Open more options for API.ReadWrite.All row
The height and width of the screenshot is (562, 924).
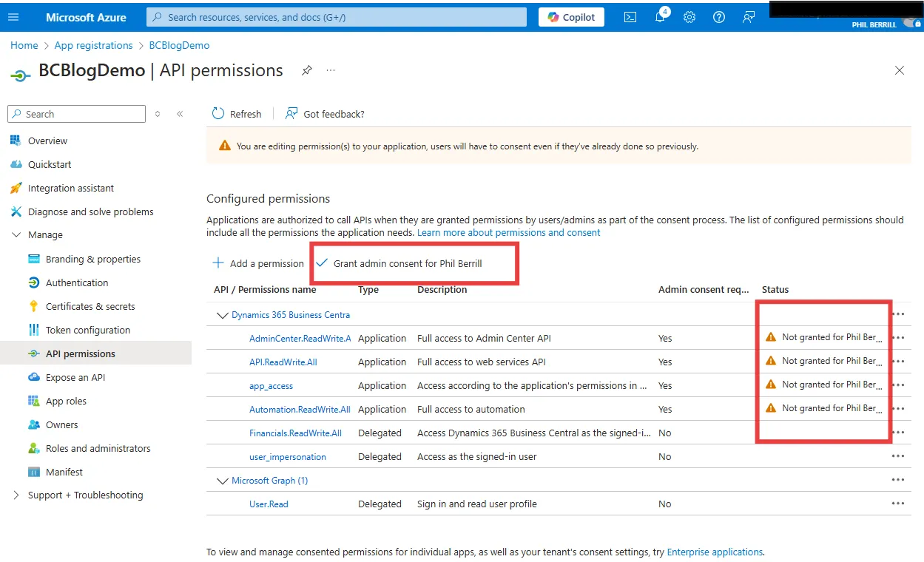898,362
